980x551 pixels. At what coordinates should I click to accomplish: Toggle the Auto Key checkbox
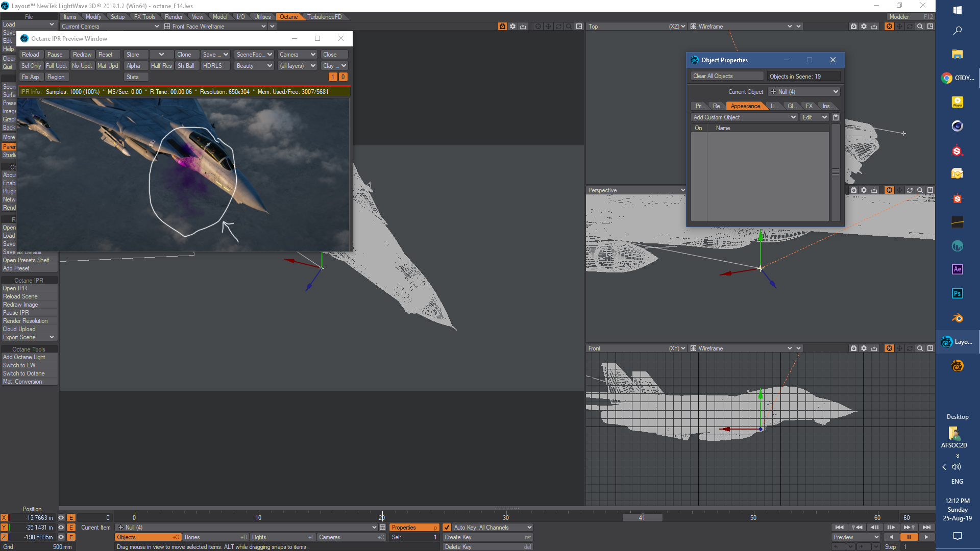click(x=447, y=528)
